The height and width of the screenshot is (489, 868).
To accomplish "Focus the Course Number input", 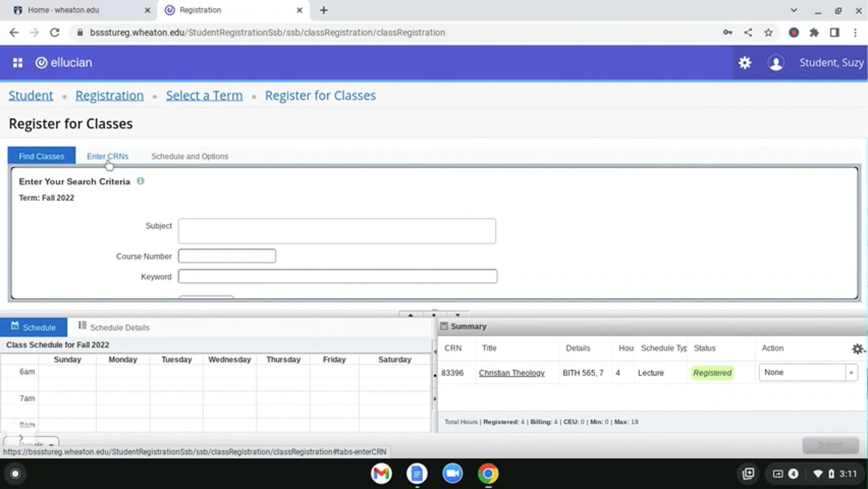I will 227,256.
